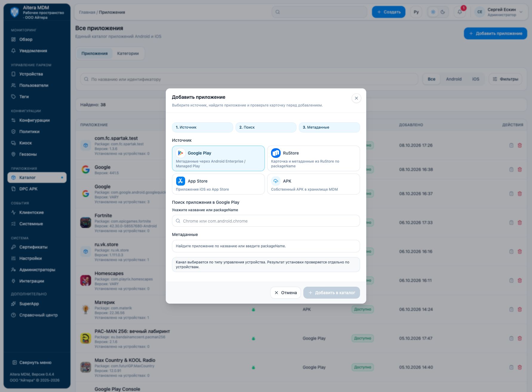Click Главная in the breadcrumb
This screenshot has width=532, height=392.
87,12
